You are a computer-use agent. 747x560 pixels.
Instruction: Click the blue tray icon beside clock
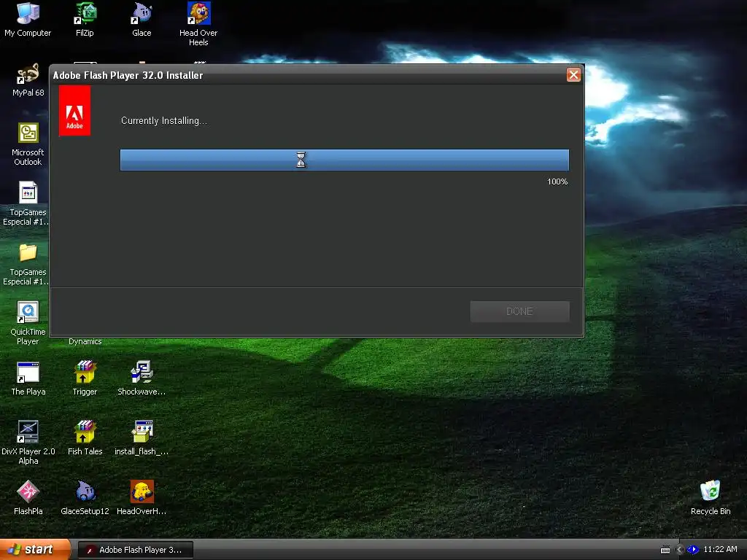[x=693, y=550]
